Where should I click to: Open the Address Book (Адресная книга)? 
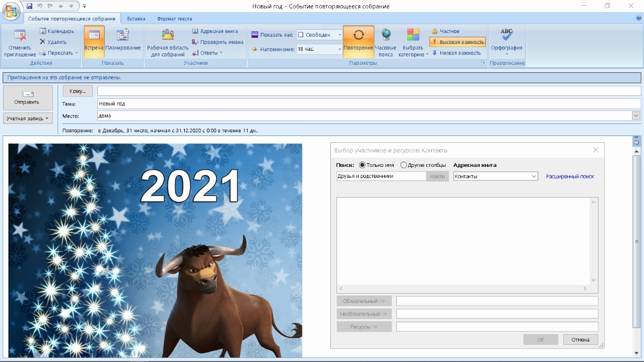[x=215, y=31]
